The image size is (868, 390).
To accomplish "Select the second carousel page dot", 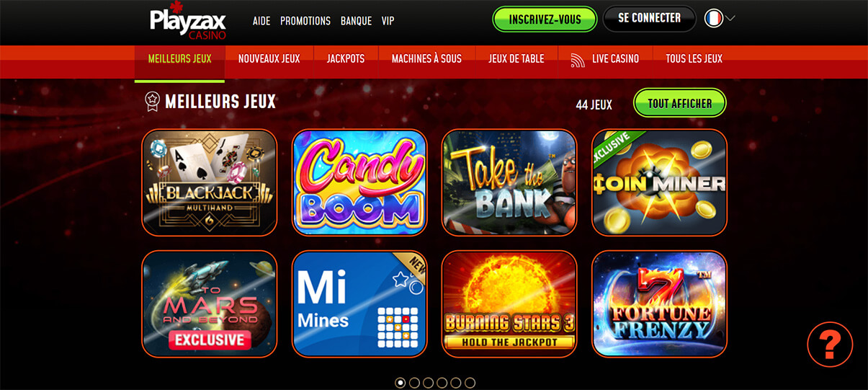I will pos(414,383).
